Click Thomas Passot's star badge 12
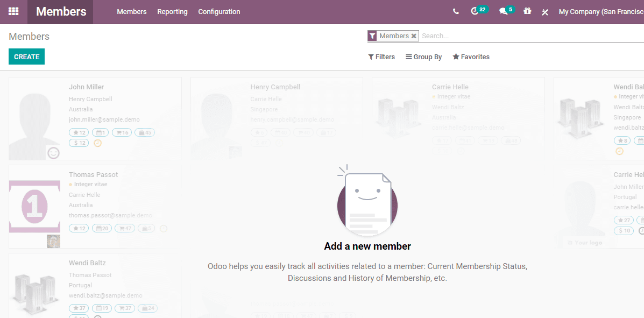The width and height of the screenshot is (644, 318). [79, 229]
